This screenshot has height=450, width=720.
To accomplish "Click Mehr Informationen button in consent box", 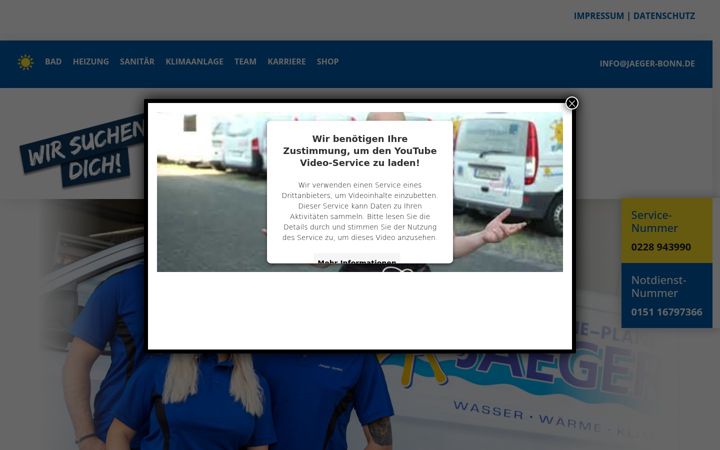I will click(357, 259).
